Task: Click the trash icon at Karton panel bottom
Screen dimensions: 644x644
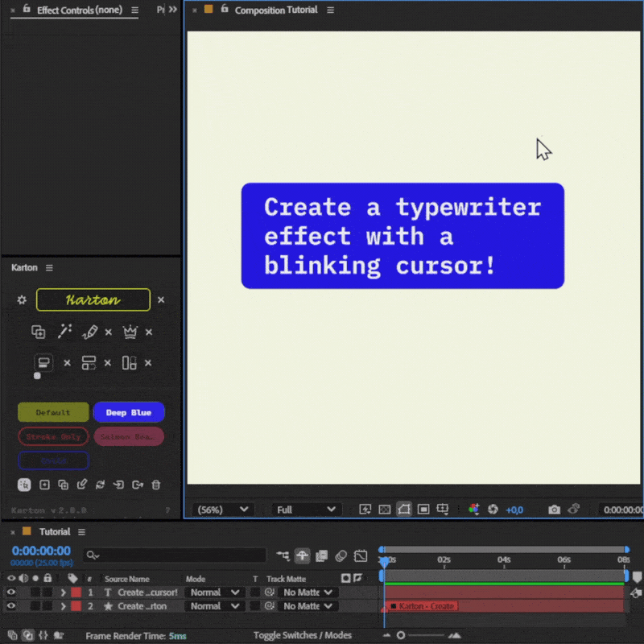Action: [156, 484]
